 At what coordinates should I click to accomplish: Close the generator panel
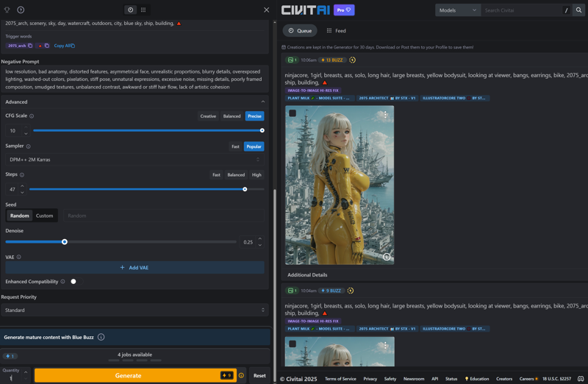[x=266, y=10]
